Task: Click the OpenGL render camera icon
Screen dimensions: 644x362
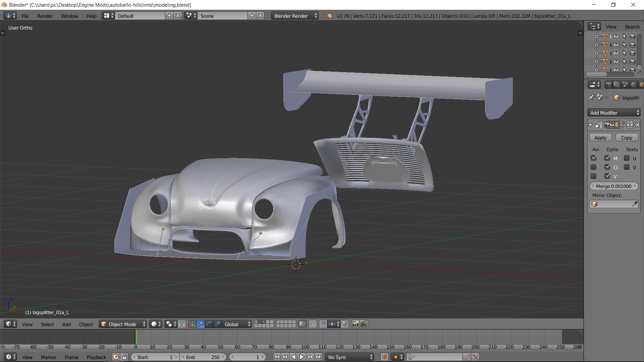Action: (x=355, y=324)
